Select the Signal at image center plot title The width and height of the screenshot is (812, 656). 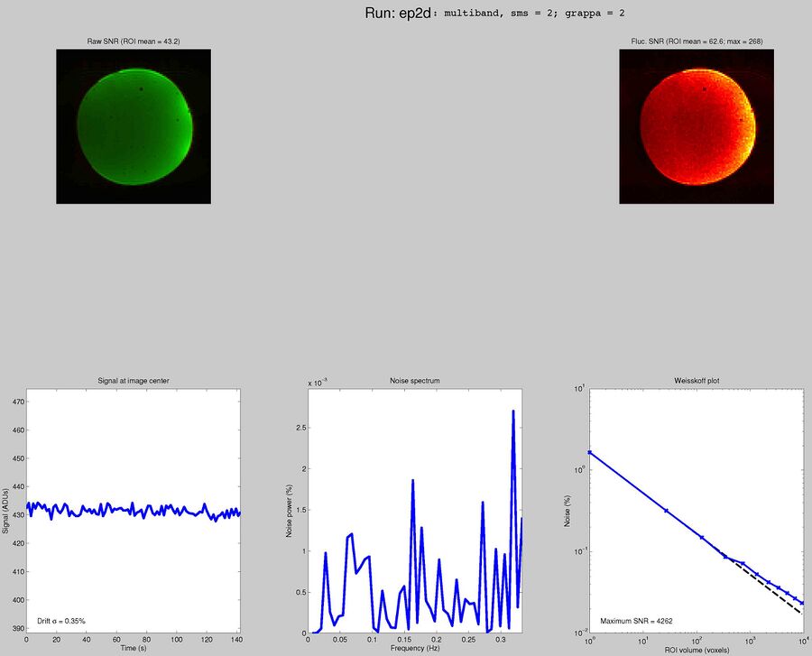tap(133, 381)
